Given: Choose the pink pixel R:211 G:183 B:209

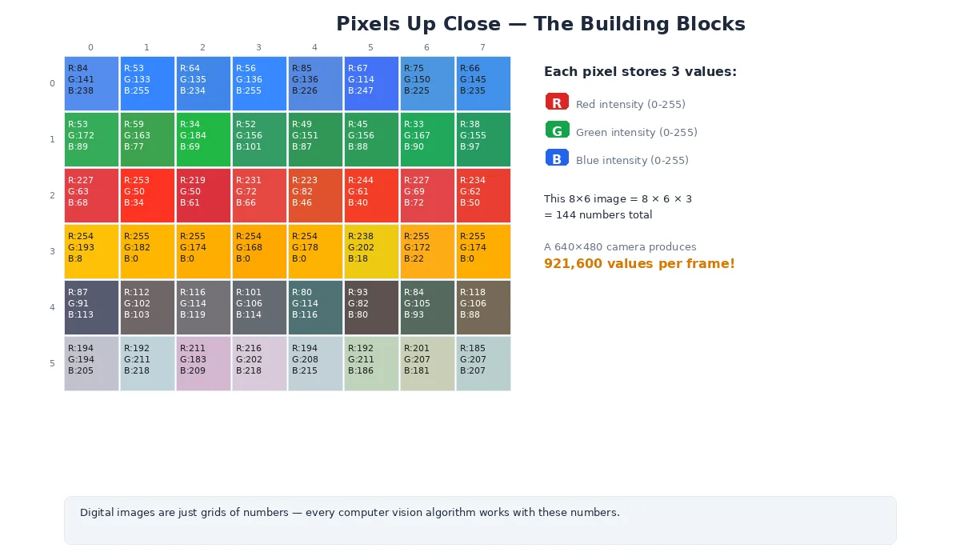Looking at the screenshot, I should pos(203,363).
